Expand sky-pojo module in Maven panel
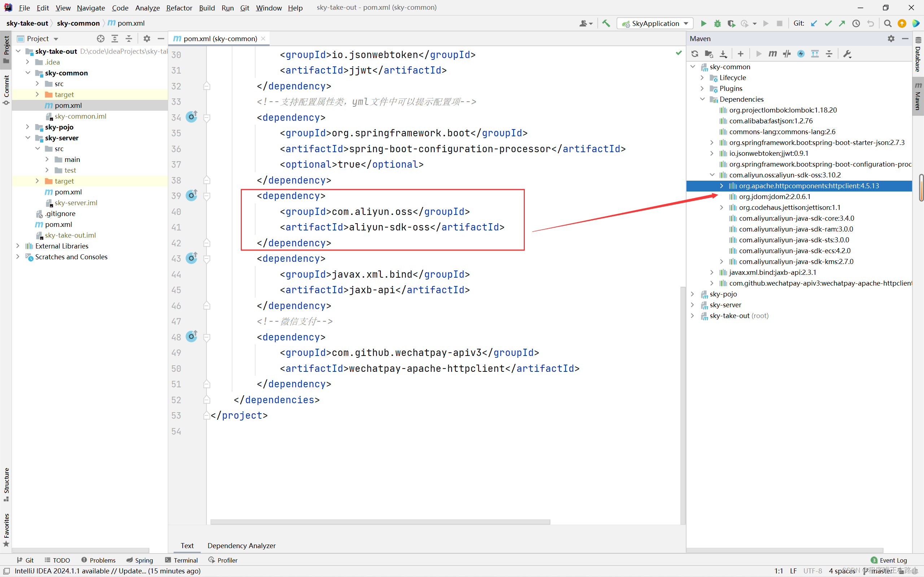This screenshot has height=577, width=924. (693, 294)
